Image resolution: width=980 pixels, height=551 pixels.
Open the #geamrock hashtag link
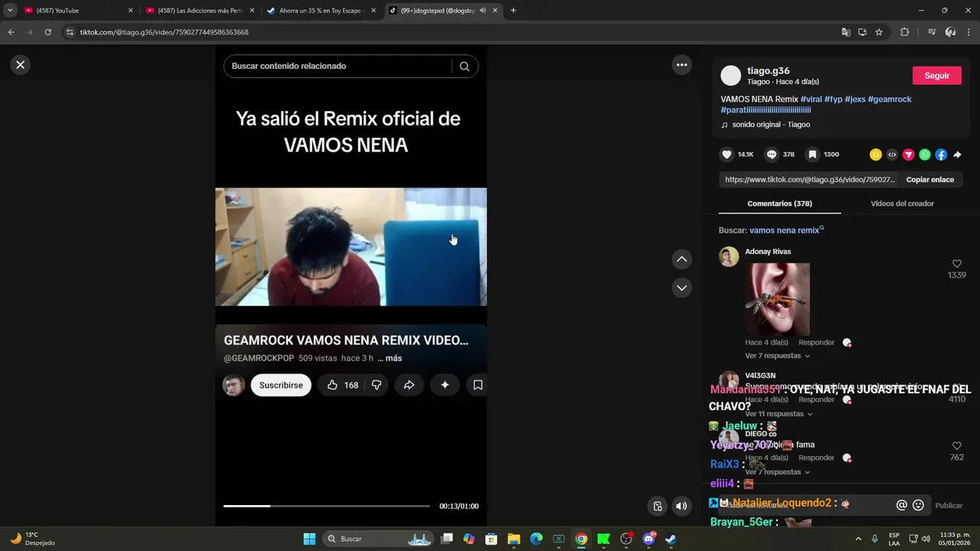coord(890,99)
